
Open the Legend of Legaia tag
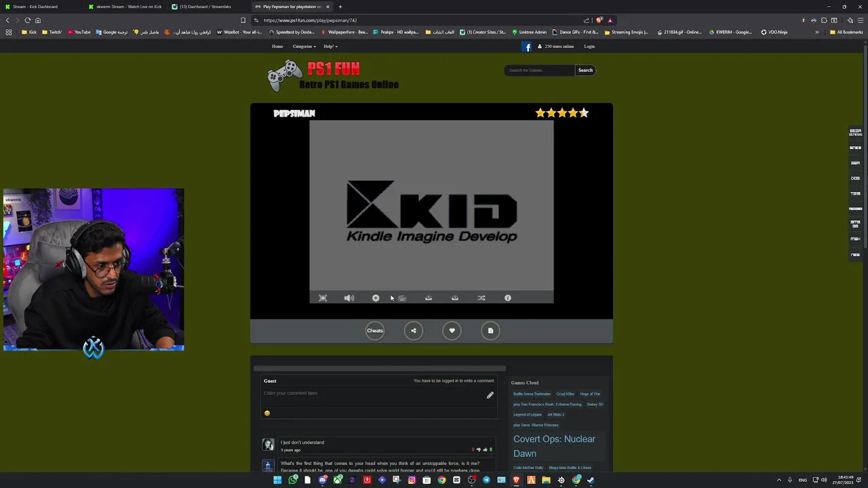(x=528, y=415)
